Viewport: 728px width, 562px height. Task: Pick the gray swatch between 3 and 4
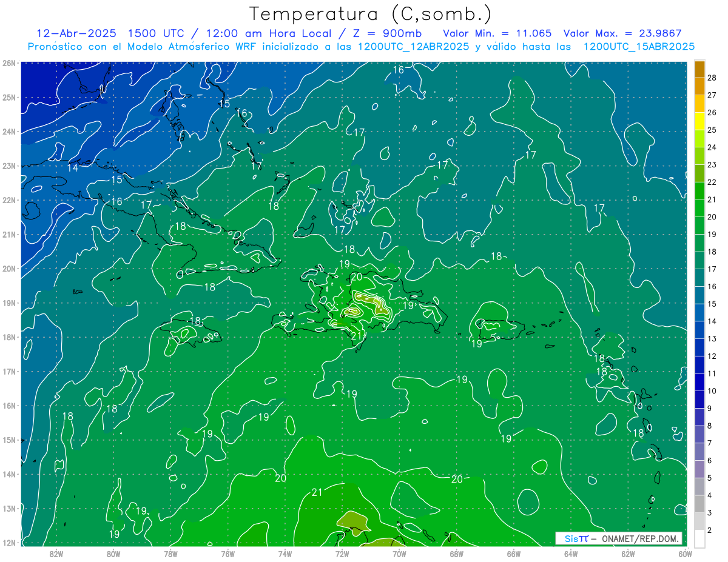click(x=699, y=504)
